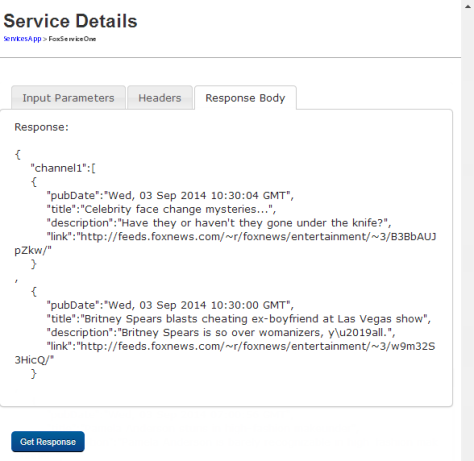Click the "Response:" label
Image resolution: width=474 pixels, height=461 pixels.
41,127
